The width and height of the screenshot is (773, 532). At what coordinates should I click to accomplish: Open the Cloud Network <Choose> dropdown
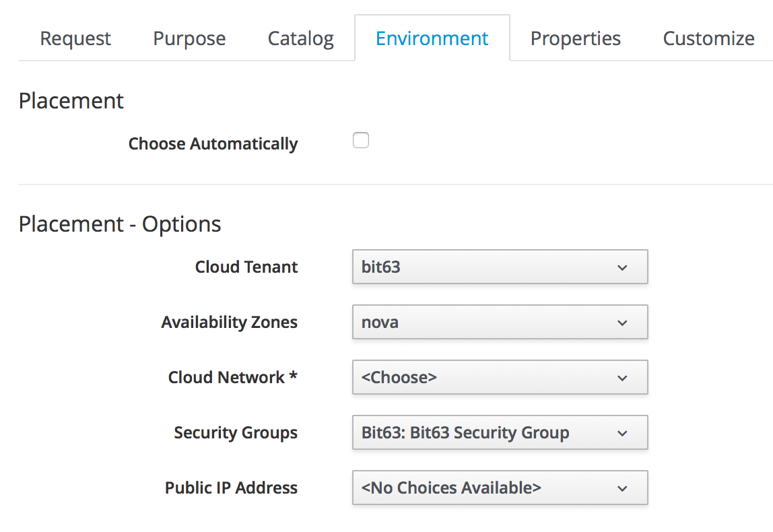(x=499, y=378)
